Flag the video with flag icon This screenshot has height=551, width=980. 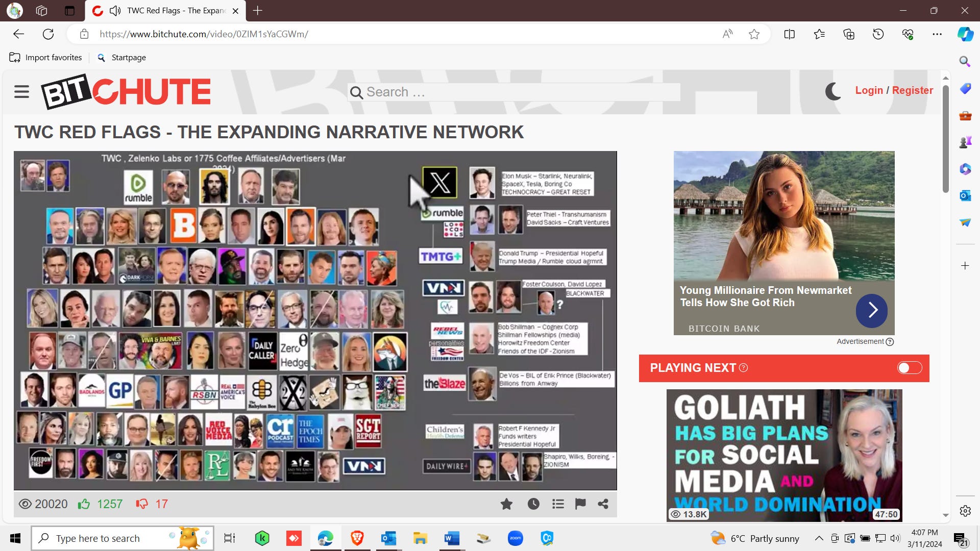[x=580, y=504]
